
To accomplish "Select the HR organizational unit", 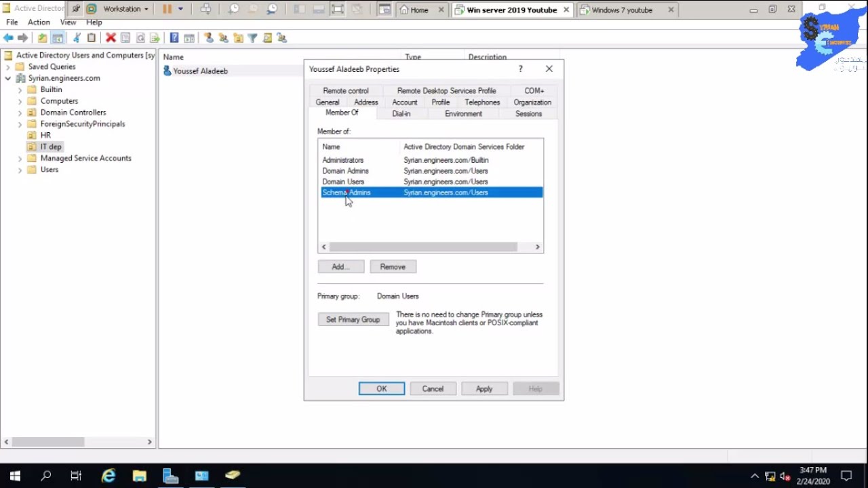I will coord(45,136).
